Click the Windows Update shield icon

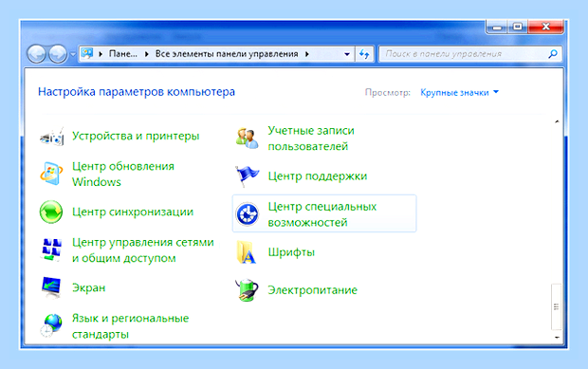pos(51,174)
